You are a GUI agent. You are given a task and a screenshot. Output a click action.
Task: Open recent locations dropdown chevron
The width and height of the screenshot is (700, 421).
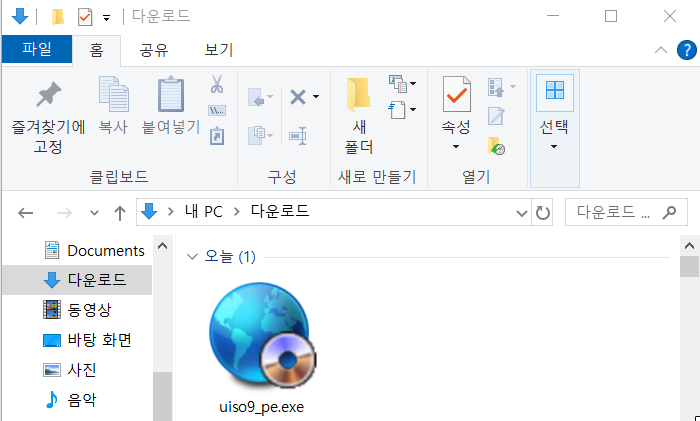tap(94, 213)
